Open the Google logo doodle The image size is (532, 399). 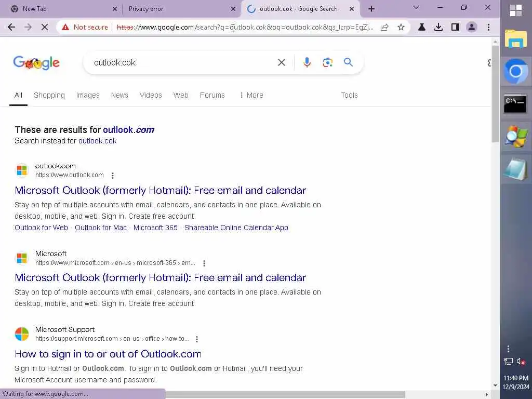[x=36, y=63]
